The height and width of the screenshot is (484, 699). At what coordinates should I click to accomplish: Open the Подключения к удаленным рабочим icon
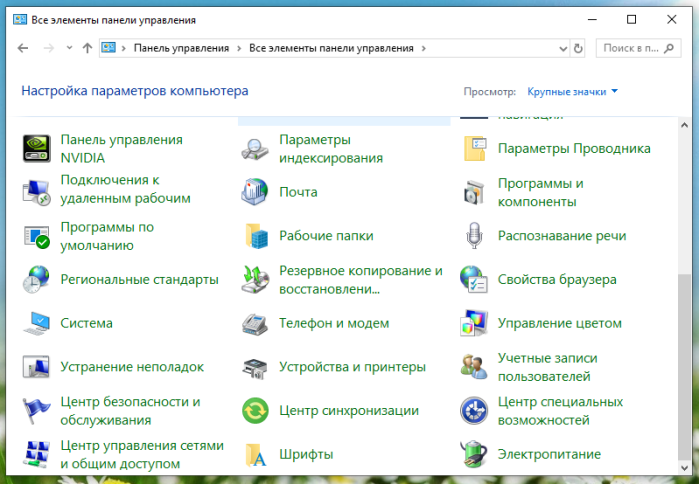point(37,192)
